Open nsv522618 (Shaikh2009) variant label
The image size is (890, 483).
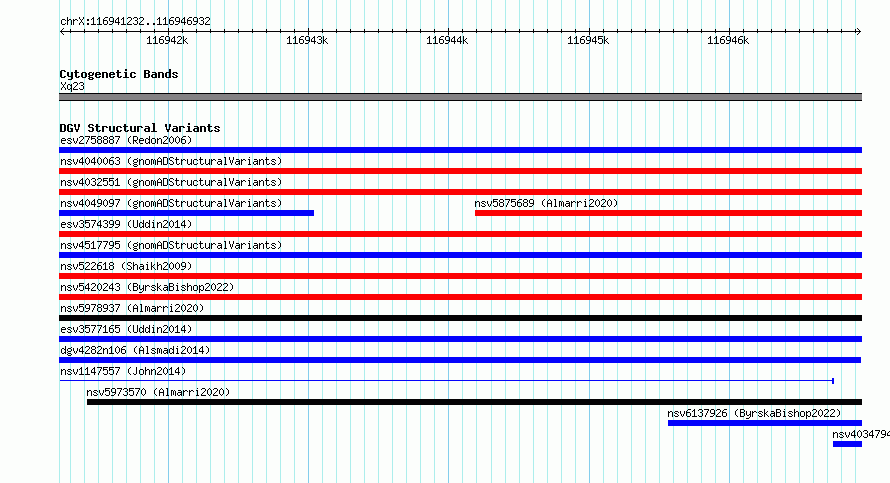click(126, 266)
